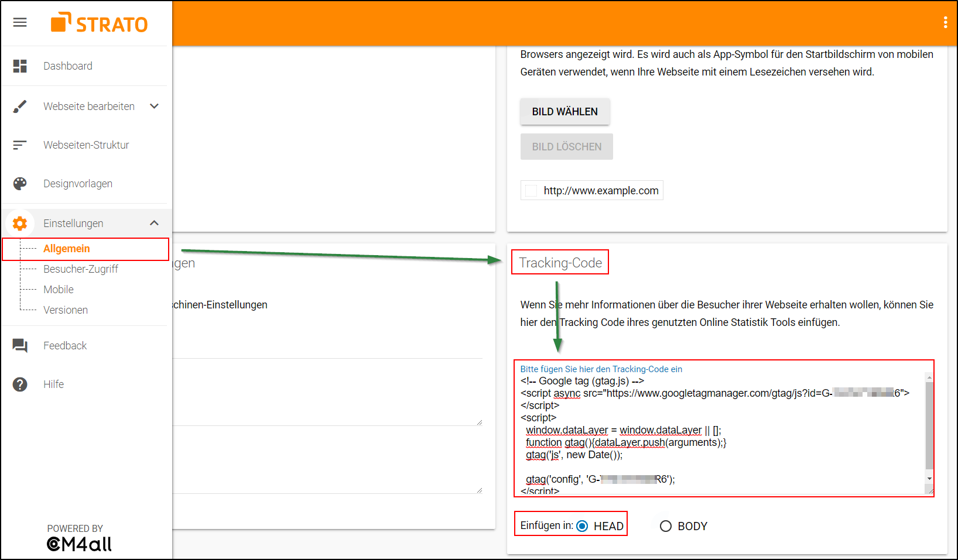
Task: Select the BODY radio button
Action: (x=665, y=525)
